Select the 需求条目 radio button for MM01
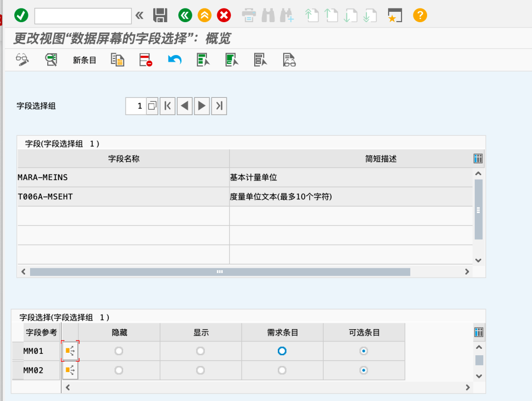Screen dimensions: 532x401 click(x=282, y=351)
